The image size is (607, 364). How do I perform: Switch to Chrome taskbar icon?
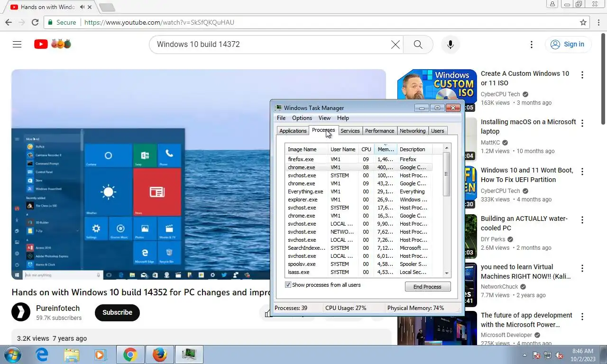pyautogui.click(x=130, y=355)
